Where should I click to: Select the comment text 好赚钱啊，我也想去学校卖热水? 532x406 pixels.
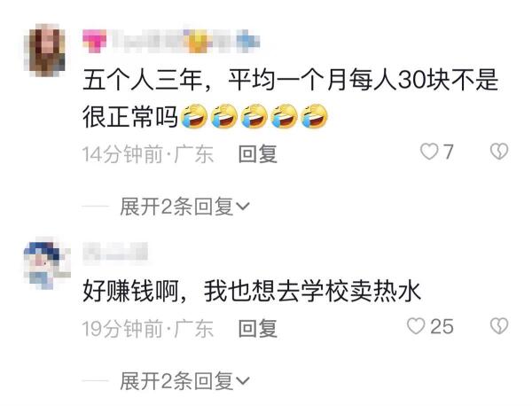pyautogui.click(x=252, y=291)
